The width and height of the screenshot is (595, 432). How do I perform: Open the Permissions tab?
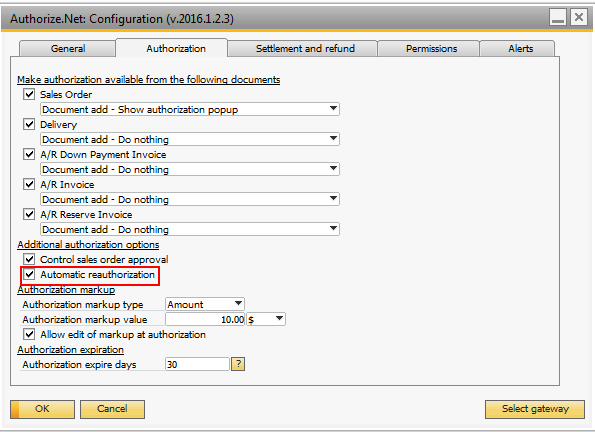pos(428,49)
